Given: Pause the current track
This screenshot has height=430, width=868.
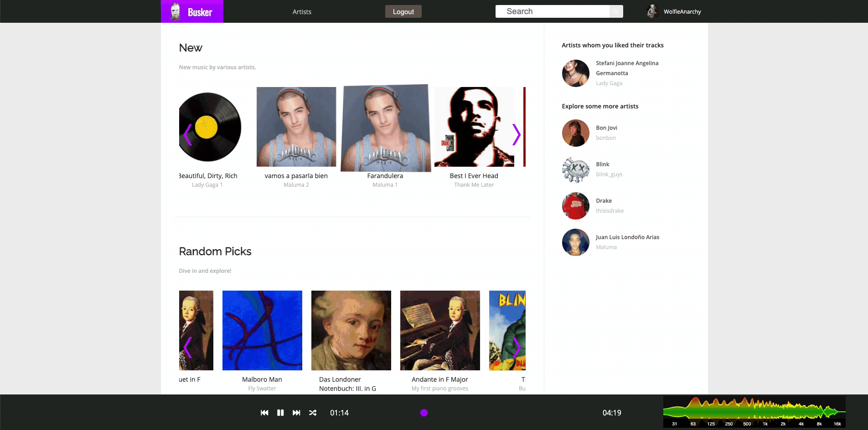Looking at the screenshot, I should [x=280, y=413].
